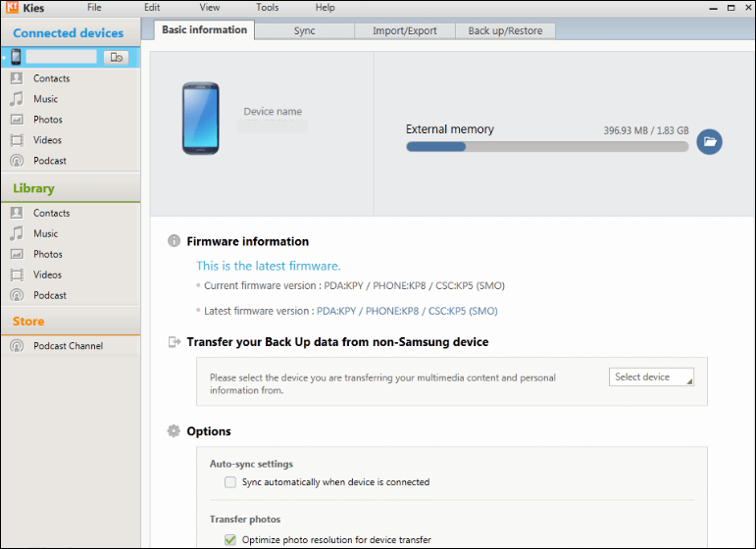Click 'This is the latest firmware.' text
Image resolution: width=756 pixels, height=549 pixels.
click(268, 266)
